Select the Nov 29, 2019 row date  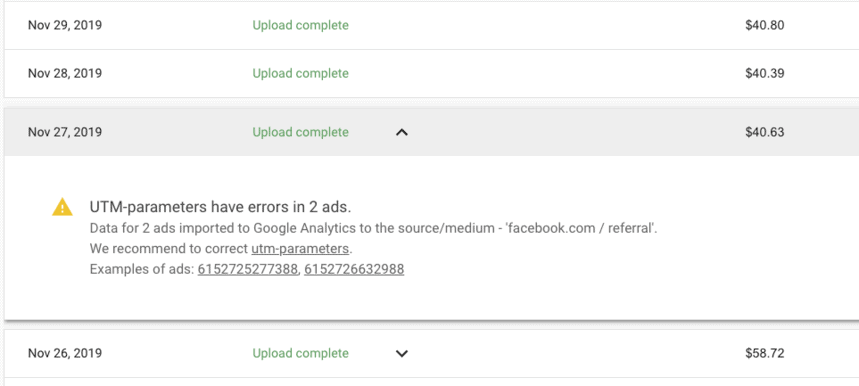(x=65, y=25)
